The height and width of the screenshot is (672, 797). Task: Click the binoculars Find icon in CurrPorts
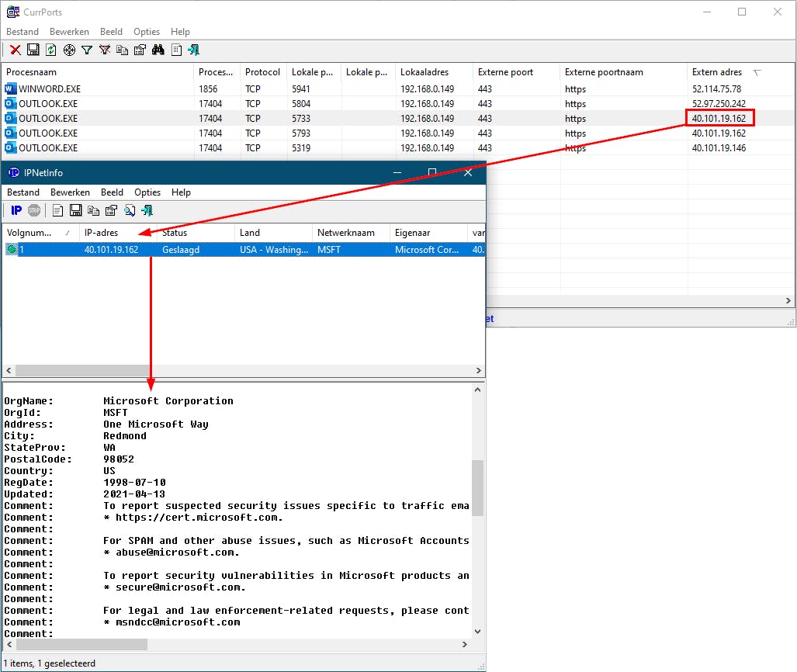[x=158, y=50]
